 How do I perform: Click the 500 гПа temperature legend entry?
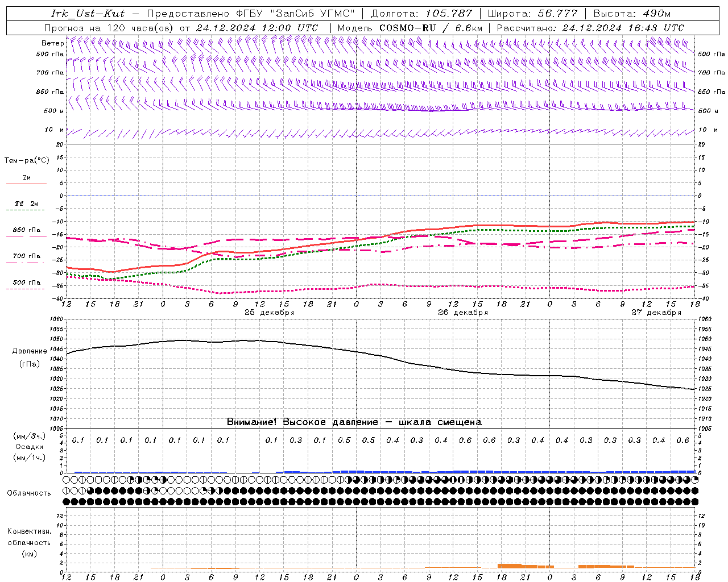coord(27,282)
